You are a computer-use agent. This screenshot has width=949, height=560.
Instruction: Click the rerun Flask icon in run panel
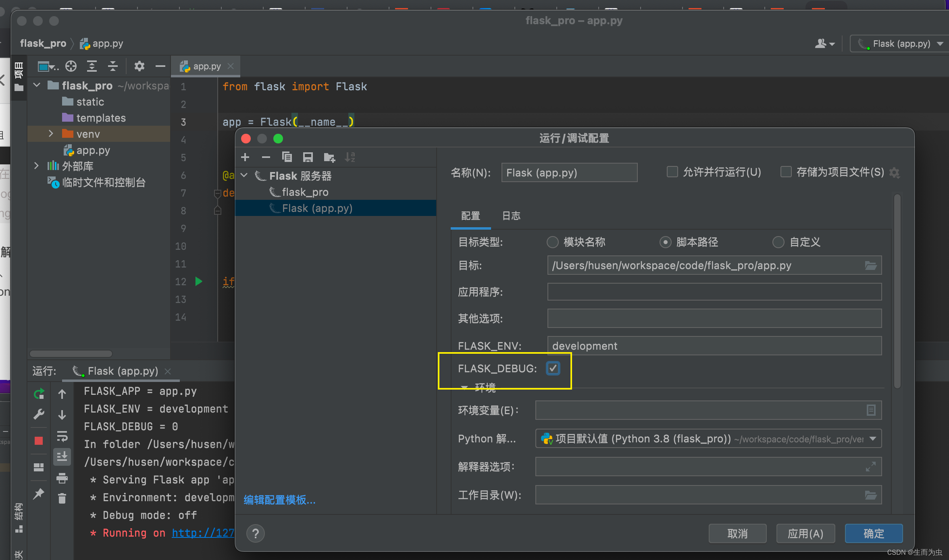tap(39, 394)
